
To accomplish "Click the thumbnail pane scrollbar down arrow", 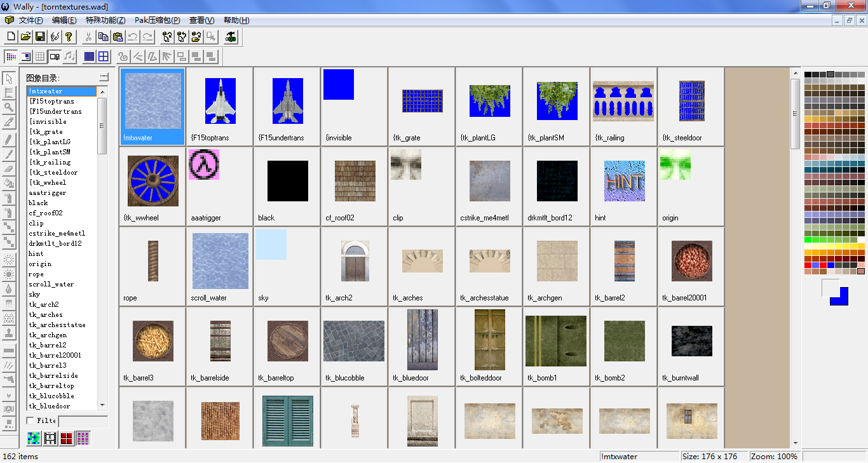I will click(795, 443).
